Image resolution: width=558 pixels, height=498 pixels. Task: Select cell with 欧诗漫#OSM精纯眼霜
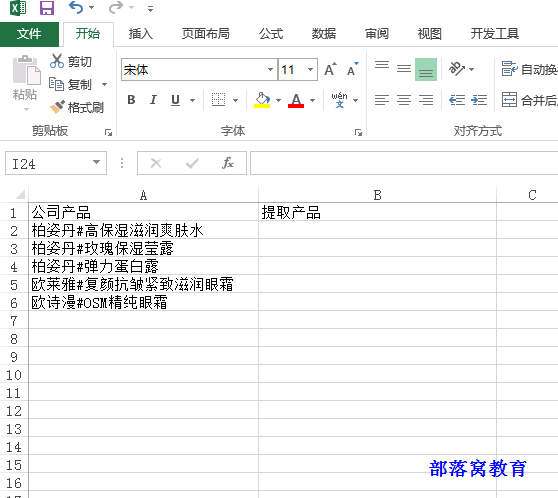coord(143,303)
